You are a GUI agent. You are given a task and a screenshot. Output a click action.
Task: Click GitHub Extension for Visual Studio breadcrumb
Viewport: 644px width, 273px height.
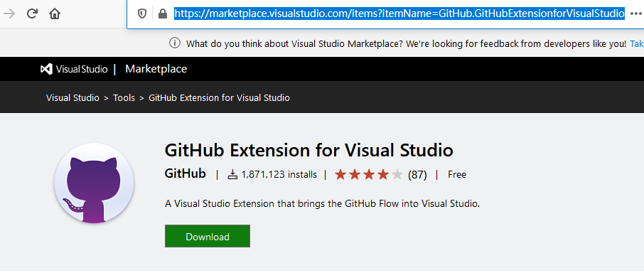tap(220, 97)
